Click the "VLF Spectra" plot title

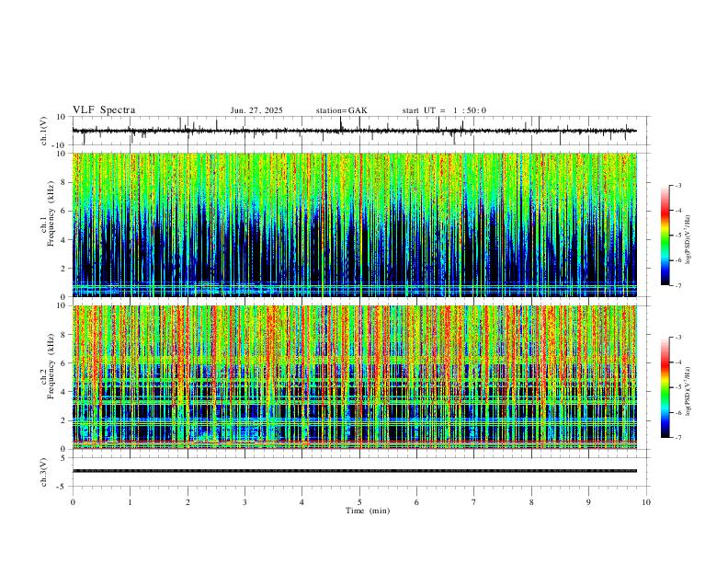click(x=104, y=110)
